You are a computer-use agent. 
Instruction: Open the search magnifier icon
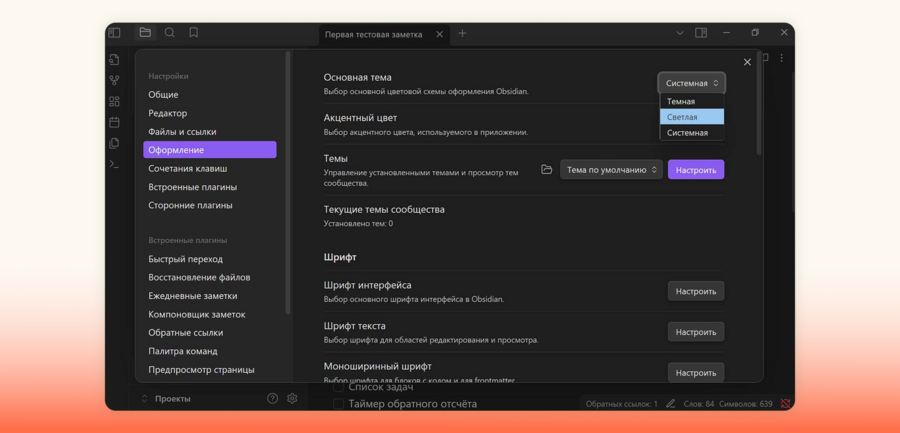click(x=169, y=33)
